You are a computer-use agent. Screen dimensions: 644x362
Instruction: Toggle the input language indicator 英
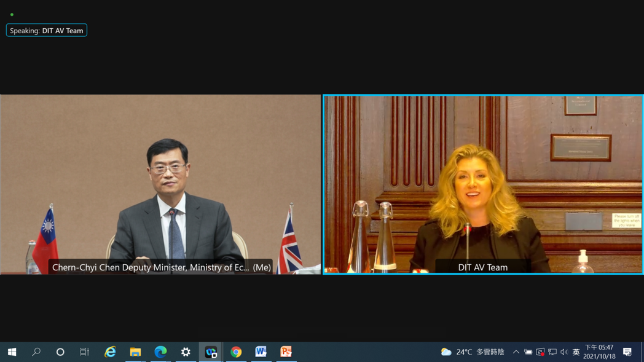[576, 352]
